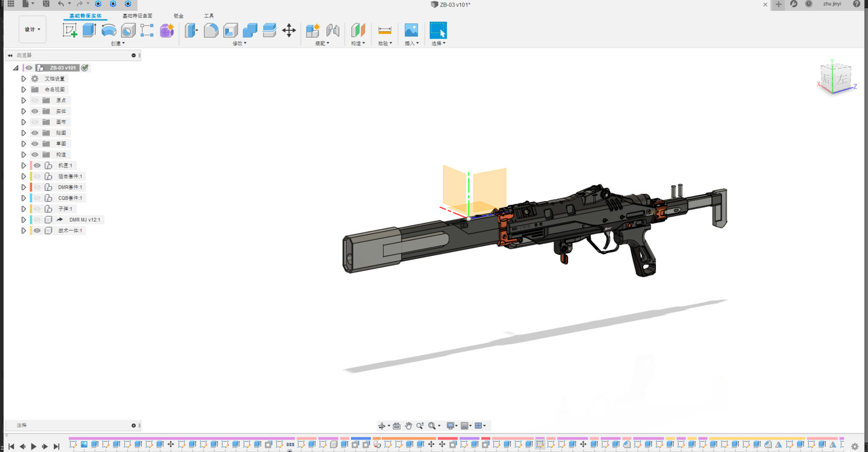Switch to 基础特征实体 tab
Screen dimensions: 868x452
(85, 16)
